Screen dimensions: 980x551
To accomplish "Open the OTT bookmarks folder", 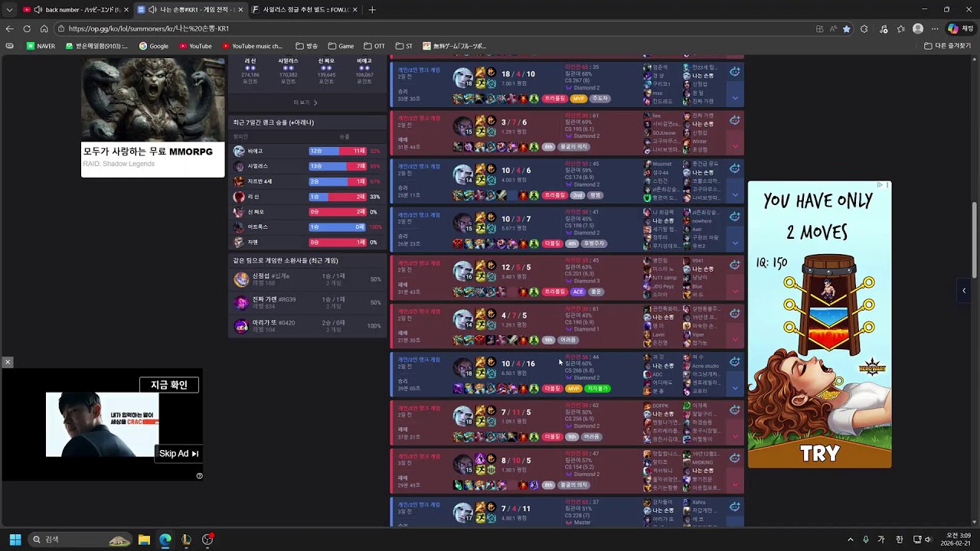I will (374, 46).
